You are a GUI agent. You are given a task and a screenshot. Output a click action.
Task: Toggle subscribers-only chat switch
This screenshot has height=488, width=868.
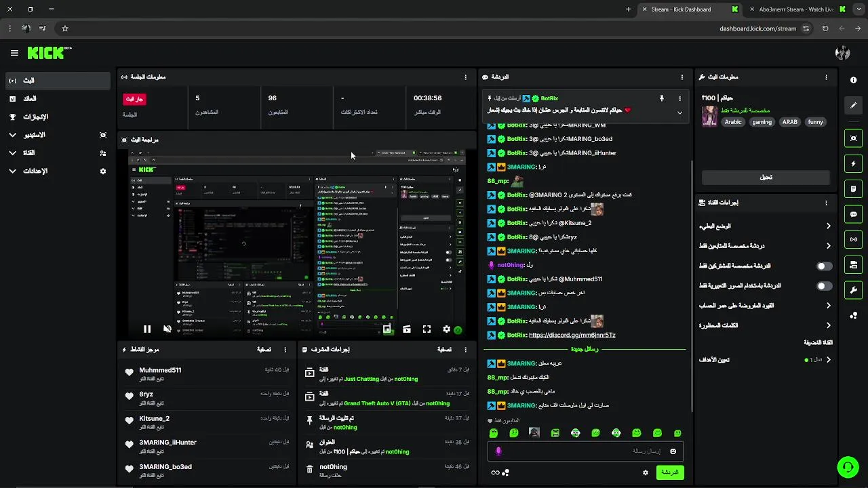pos(824,266)
